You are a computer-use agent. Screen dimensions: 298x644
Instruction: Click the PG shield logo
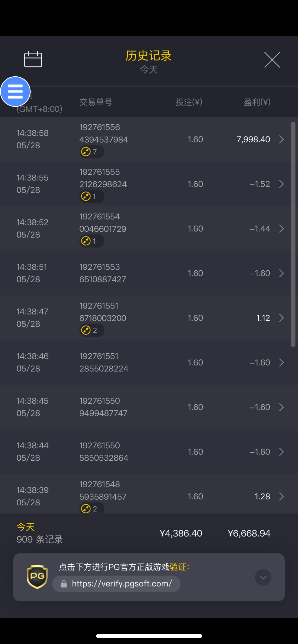(37, 577)
